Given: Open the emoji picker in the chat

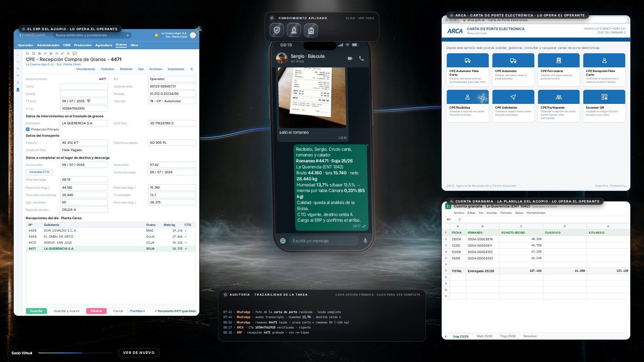Looking at the screenshot, I should point(283,241).
